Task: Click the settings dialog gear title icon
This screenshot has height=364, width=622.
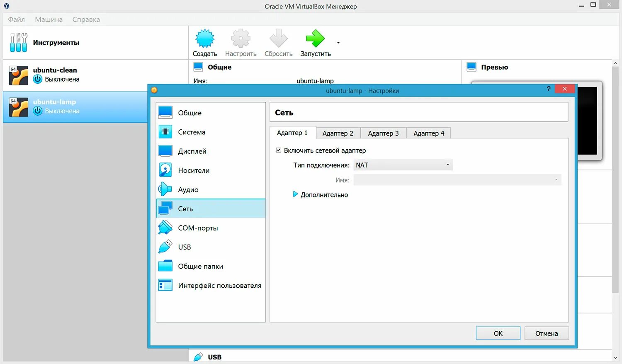Action: coord(154,90)
